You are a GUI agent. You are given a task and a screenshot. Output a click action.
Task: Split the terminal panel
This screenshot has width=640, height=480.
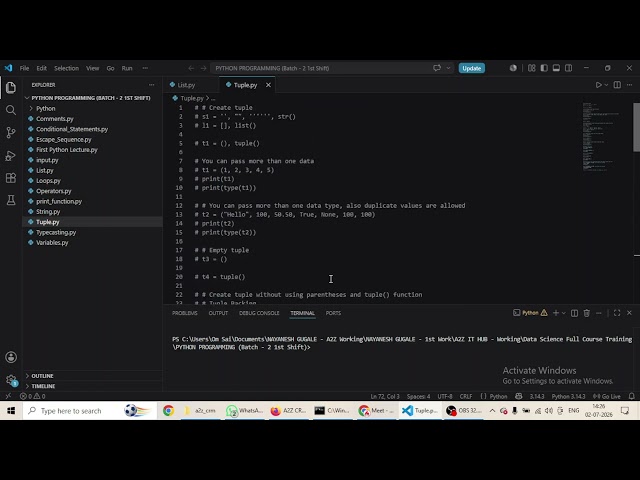pyautogui.click(x=574, y=313)
